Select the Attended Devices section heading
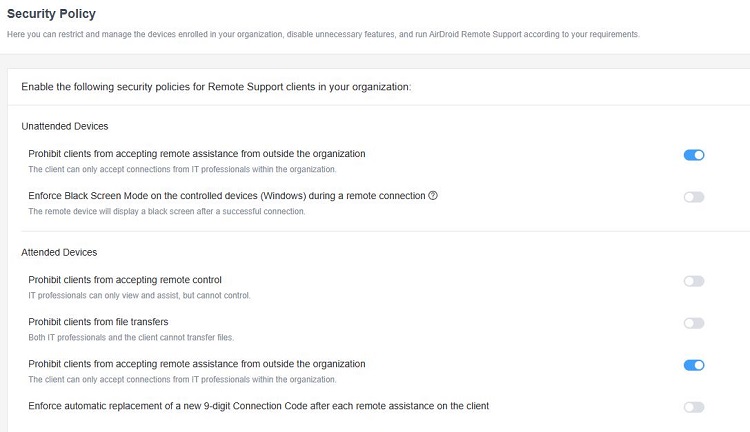 coord(60,252)
